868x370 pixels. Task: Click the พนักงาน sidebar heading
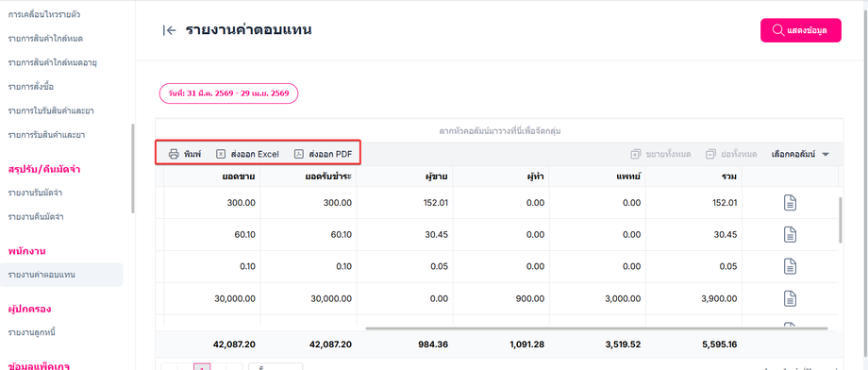[x=26, y=251]
